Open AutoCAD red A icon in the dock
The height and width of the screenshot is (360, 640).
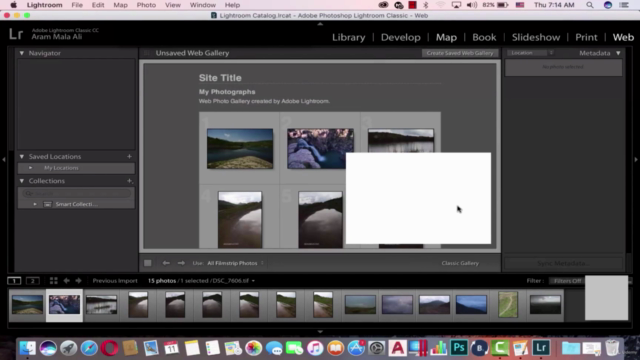point(397,348)
